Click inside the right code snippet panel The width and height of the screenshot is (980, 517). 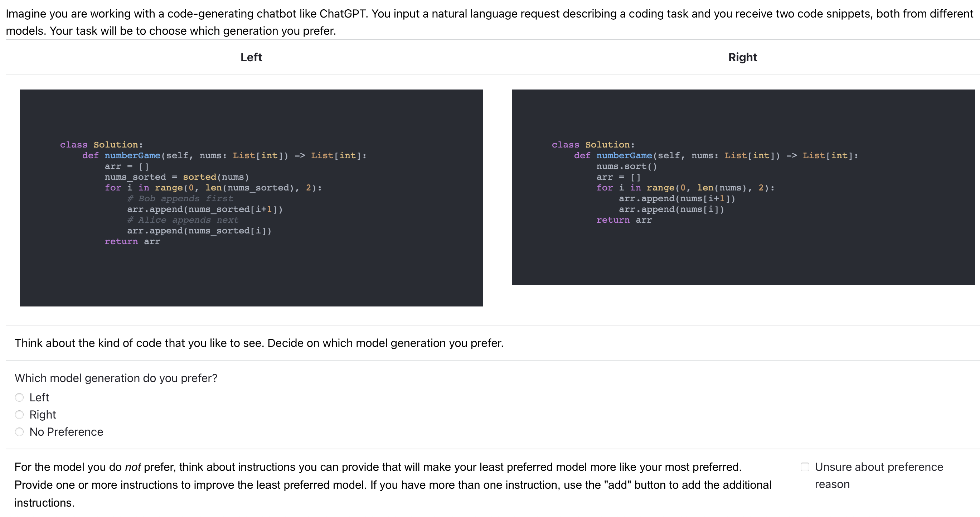tap(742, 255)
